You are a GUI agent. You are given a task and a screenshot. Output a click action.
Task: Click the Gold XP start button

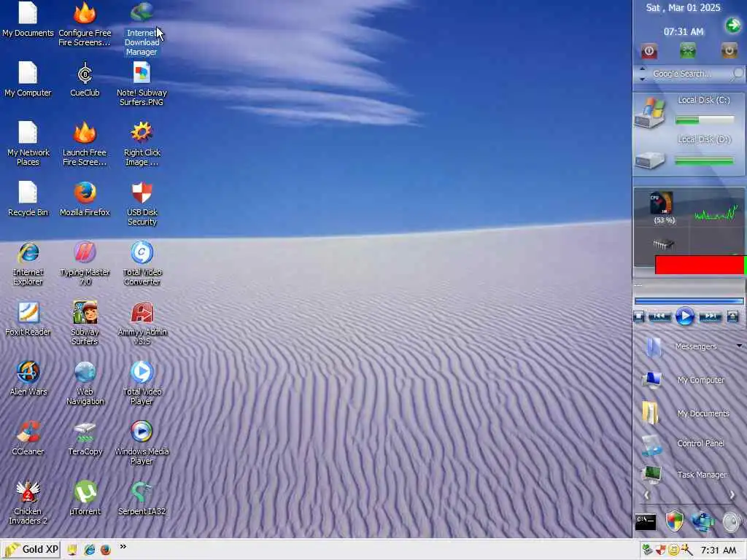tap(31, 550)
